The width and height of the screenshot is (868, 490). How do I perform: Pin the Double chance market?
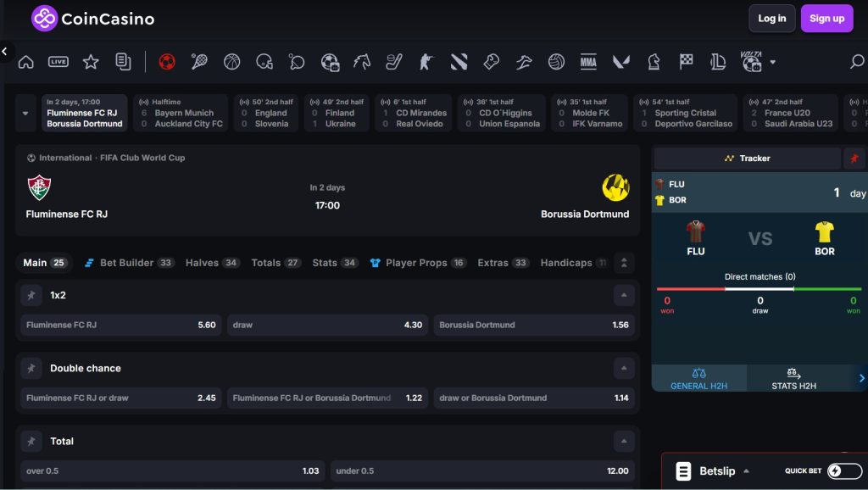[31, 368]
